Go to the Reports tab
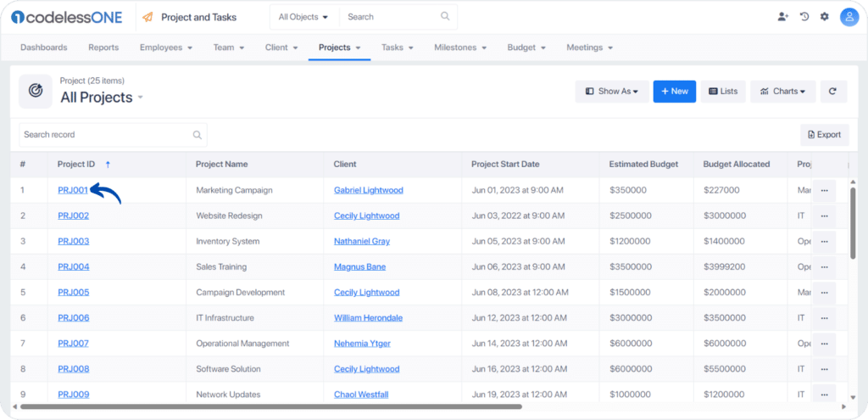The image size is (868, 420). point(103,48)
